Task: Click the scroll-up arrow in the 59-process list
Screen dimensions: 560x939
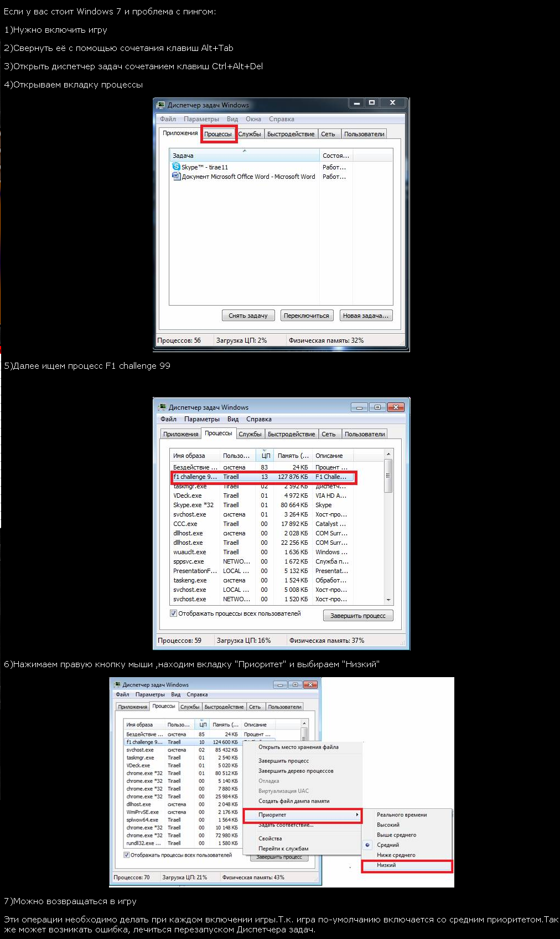Action: [x=388, y=454]
